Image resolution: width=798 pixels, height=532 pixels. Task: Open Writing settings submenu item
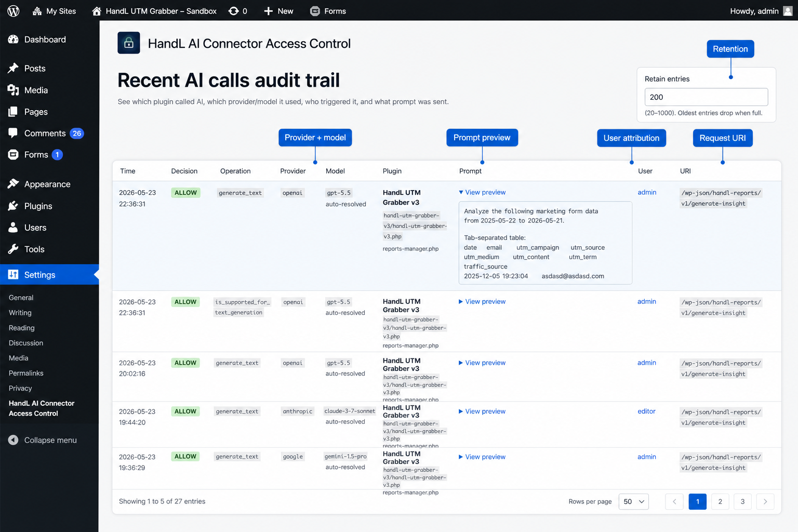(x=20, y=313)
